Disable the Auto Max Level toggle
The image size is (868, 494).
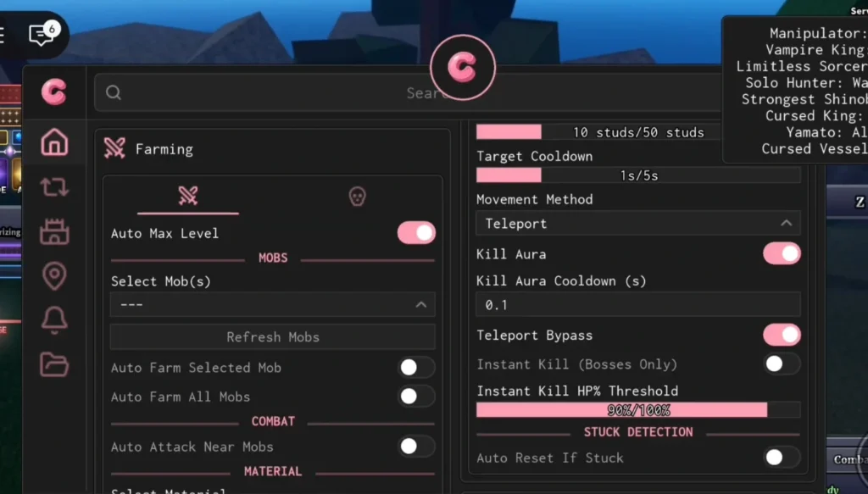(416, 233)
